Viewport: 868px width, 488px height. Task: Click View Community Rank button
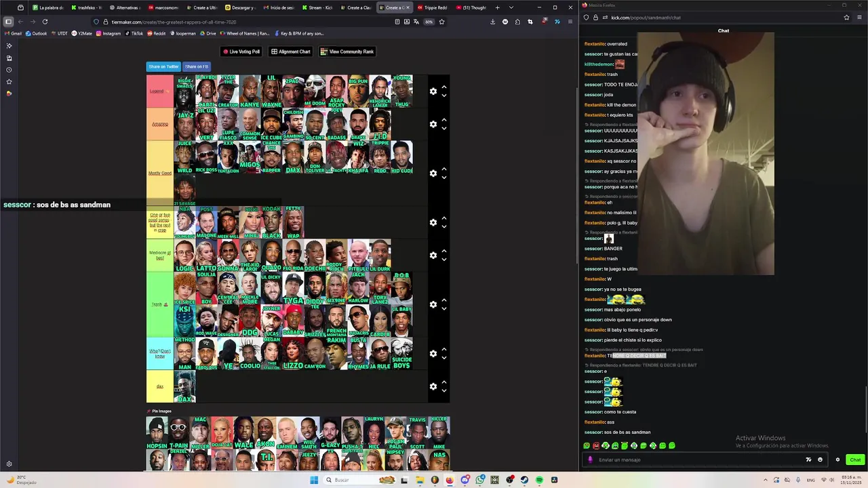coord(347,52)
